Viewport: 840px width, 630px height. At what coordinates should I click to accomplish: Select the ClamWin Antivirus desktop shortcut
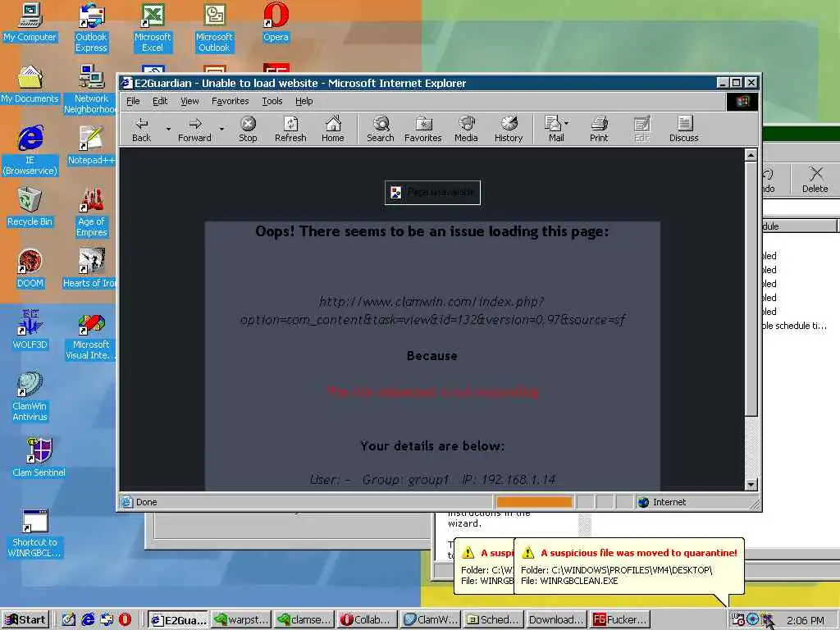click(30, 398)
